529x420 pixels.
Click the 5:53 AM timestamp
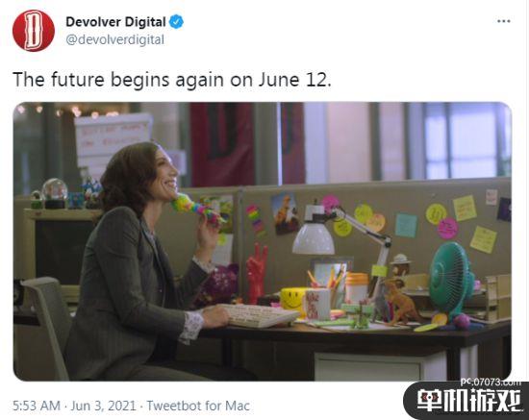(x=37, y=406)
